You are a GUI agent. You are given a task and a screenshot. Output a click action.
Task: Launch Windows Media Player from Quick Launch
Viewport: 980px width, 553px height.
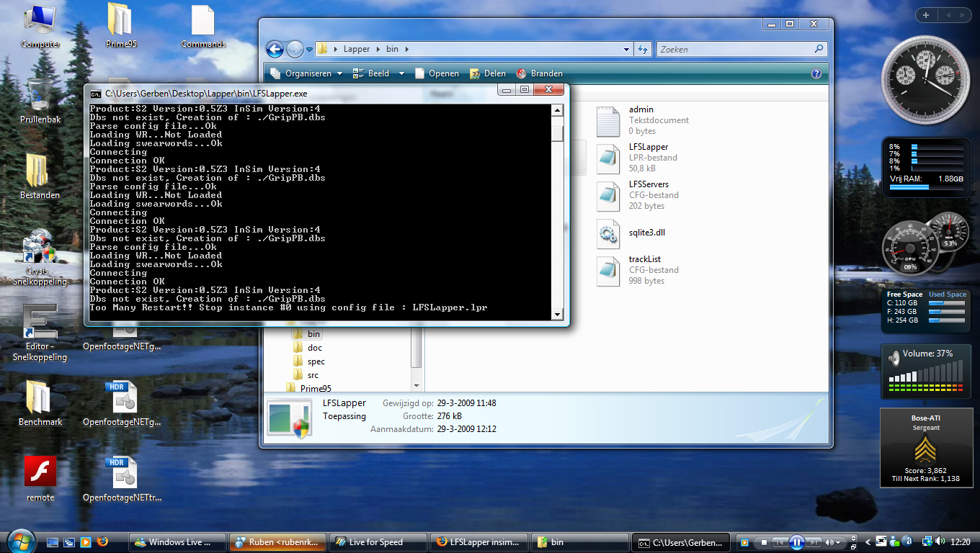point(86,542)
